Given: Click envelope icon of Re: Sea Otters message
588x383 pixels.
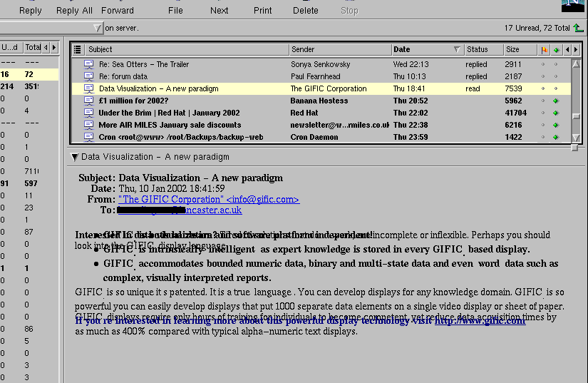Looking at the screenshot, I should (x=89, y=64).
